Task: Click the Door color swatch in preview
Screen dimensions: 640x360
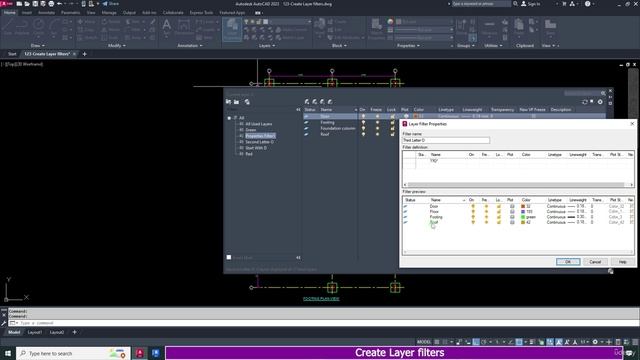Action: [523, 207]
